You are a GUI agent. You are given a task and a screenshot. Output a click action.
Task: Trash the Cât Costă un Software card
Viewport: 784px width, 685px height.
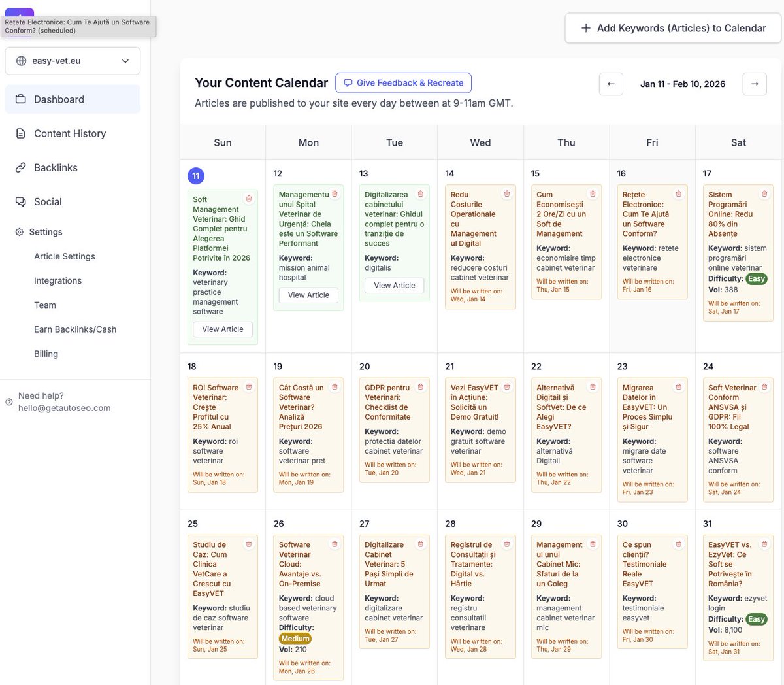coord(335,387)
